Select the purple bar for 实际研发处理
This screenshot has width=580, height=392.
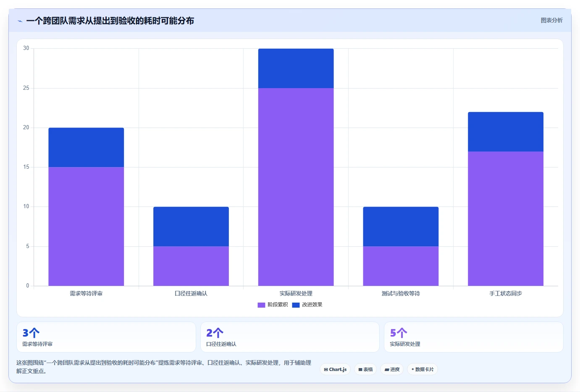296,187
